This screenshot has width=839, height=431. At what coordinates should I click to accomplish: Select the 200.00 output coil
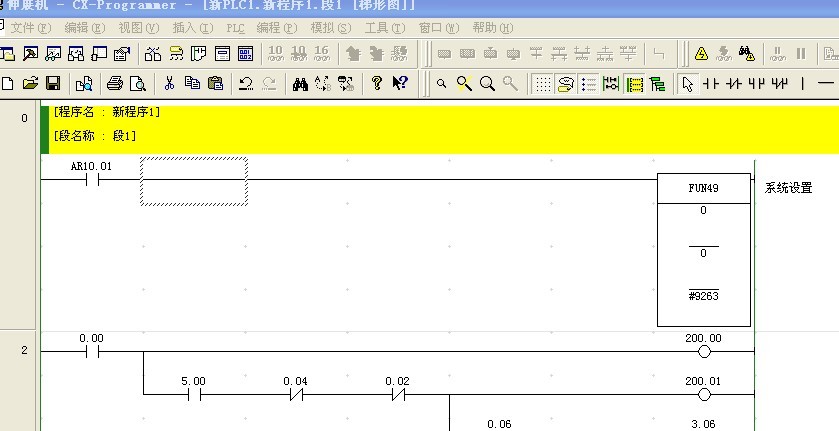click(x=703, y=352)
